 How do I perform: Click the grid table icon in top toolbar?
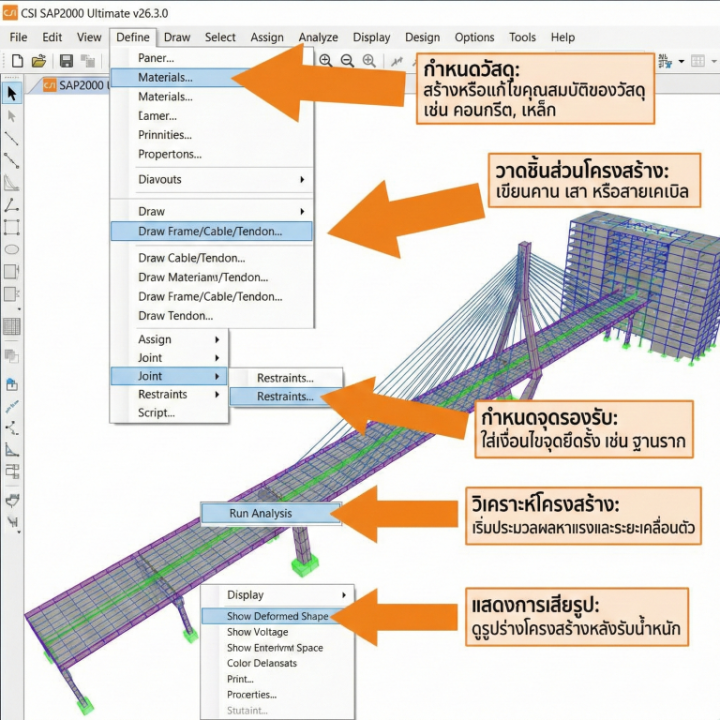698,61
